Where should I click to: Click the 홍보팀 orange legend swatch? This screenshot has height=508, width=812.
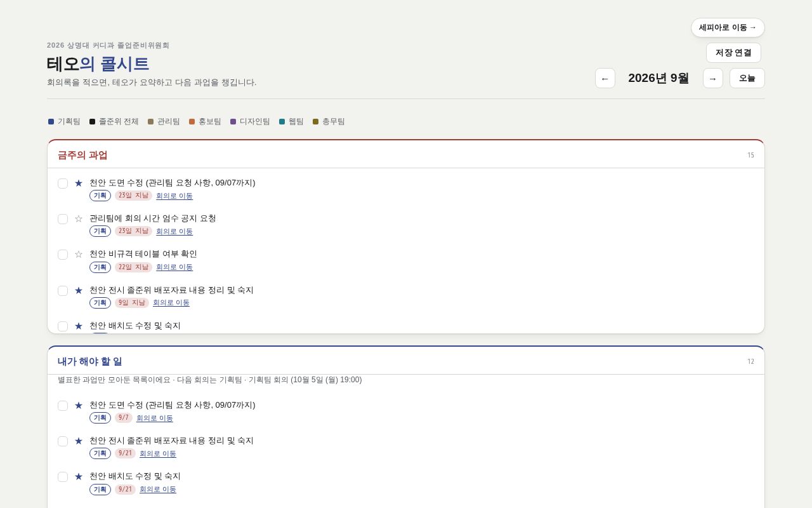point(192,121)
